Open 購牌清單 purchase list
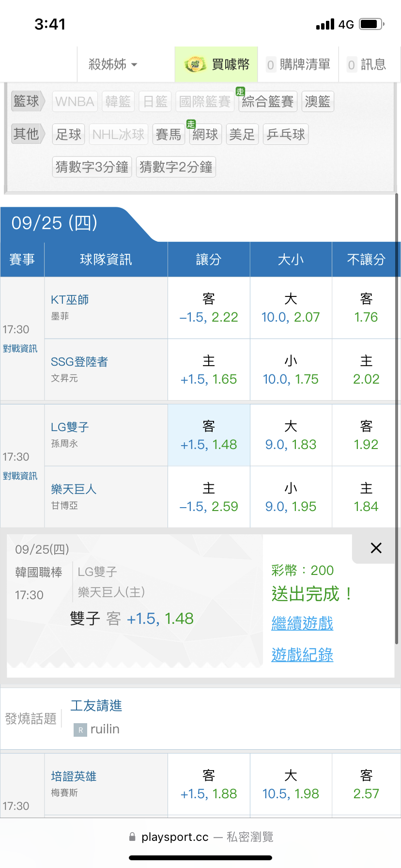This screenshot has height=868, width=401. [298, 64]
